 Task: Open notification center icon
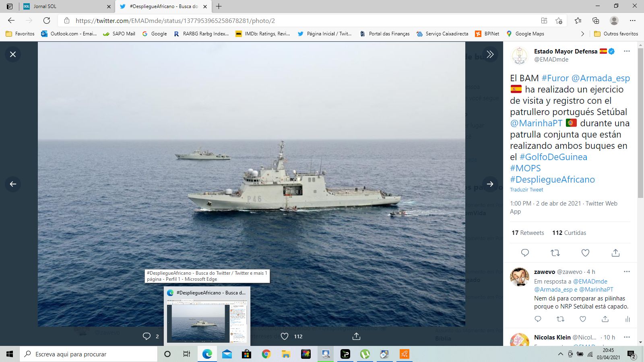point(632,354)
